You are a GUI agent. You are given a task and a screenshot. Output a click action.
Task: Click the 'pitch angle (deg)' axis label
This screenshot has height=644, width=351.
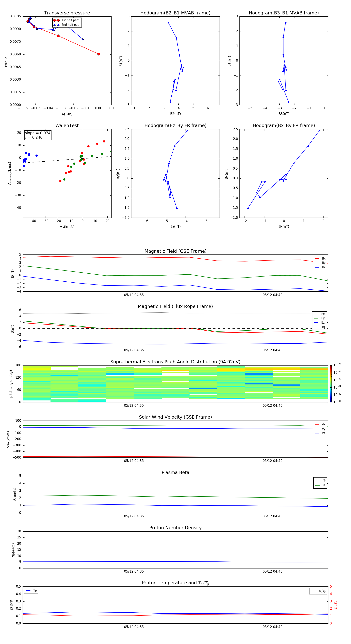pos(11,384)
